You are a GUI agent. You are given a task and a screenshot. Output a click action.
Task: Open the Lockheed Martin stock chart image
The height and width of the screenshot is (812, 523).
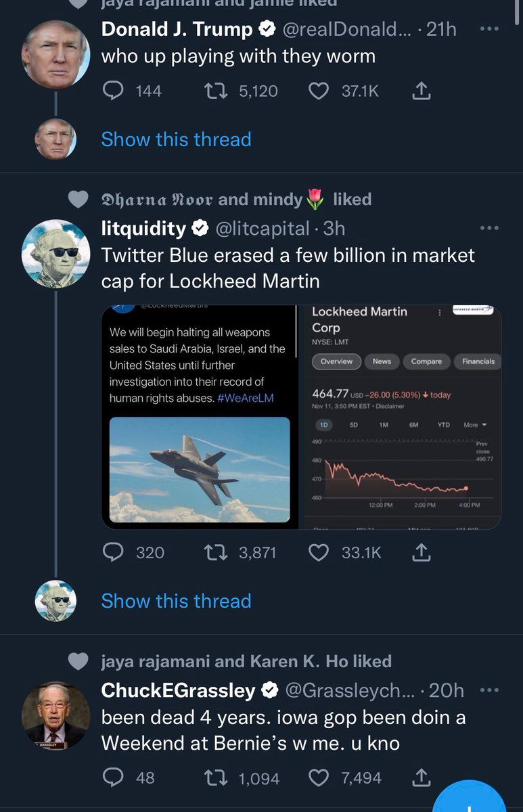[401, 418]
